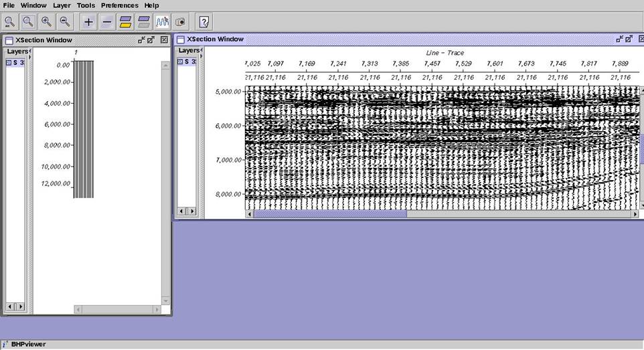Click the Zoom All magnifier tool

pyautogui.click(x=9, y=22)
